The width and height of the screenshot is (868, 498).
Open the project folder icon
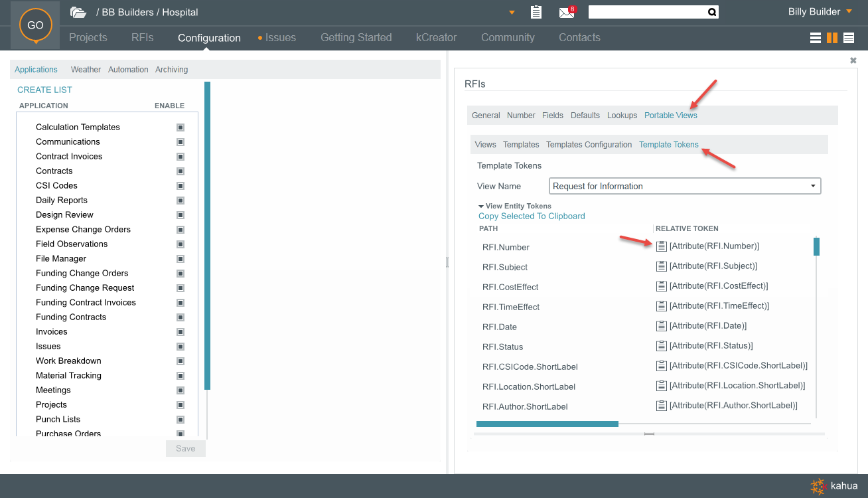[78, 12]
